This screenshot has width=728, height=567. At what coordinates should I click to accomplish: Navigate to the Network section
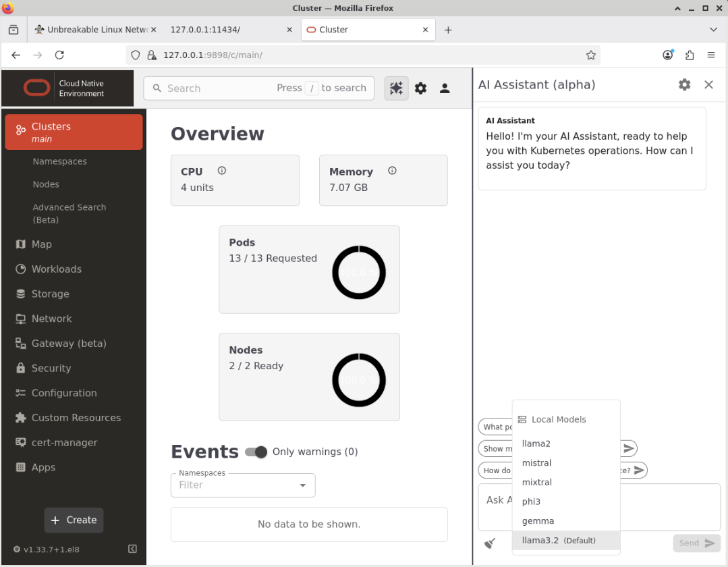(x=51, y=318)
